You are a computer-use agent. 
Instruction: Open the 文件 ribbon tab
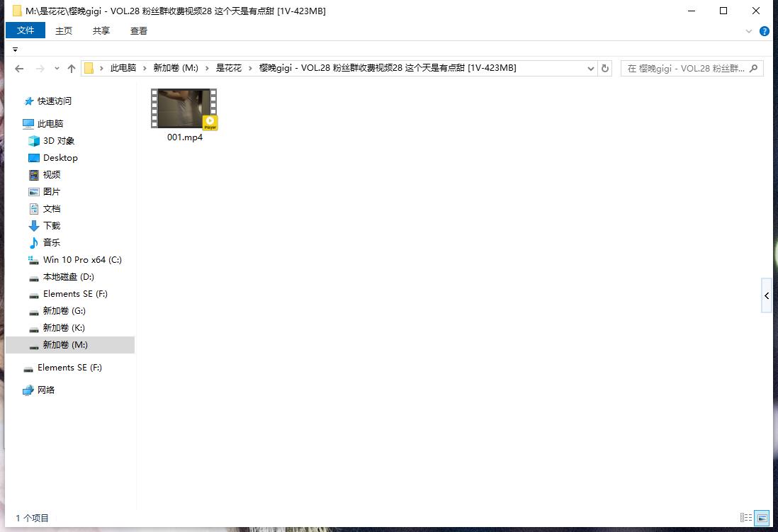pos(26,30)
